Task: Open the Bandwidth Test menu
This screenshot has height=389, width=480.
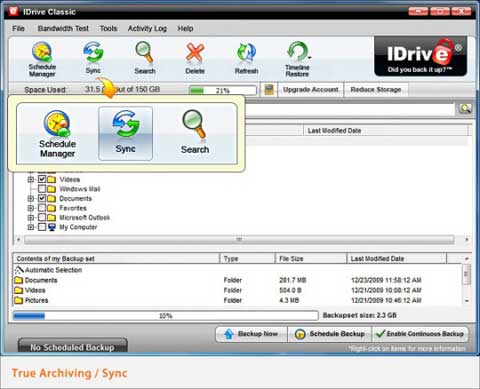Action: 63,28
